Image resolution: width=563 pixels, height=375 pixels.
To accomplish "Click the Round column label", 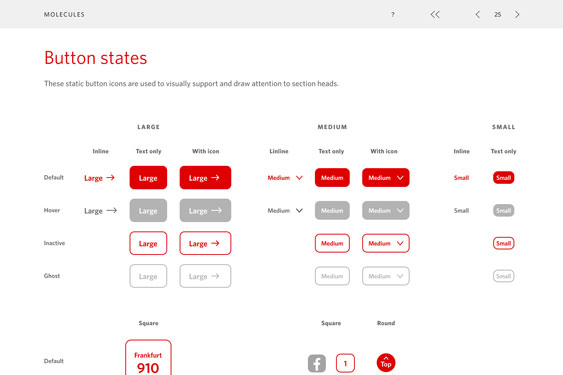I will coord(386,323).
